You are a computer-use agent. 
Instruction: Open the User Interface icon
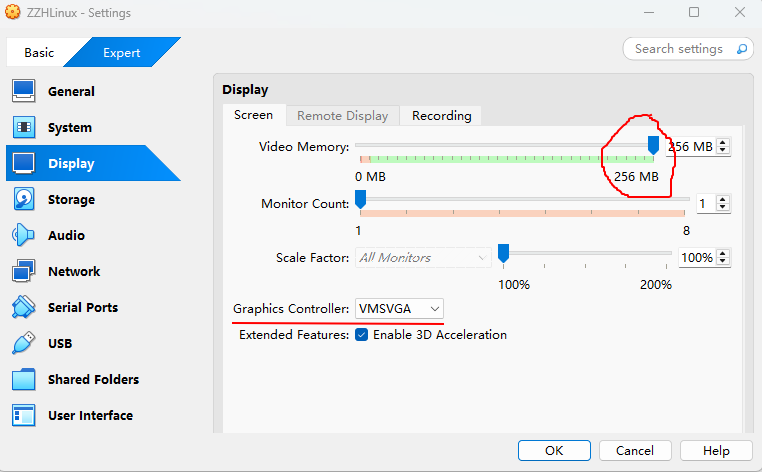point(24,415)
